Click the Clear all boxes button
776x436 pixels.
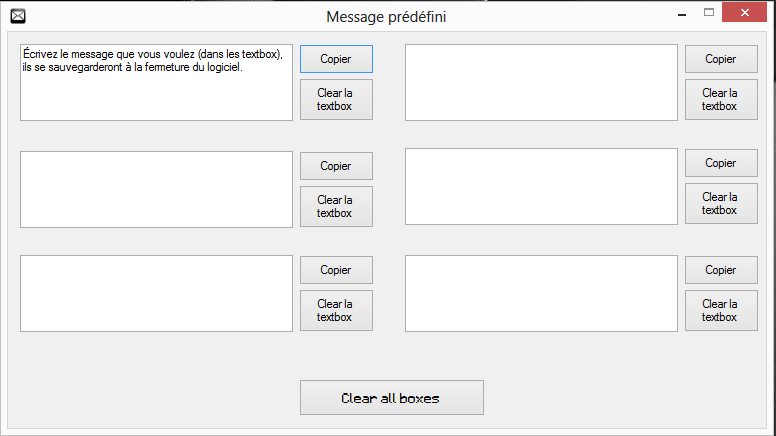point(391,397)
